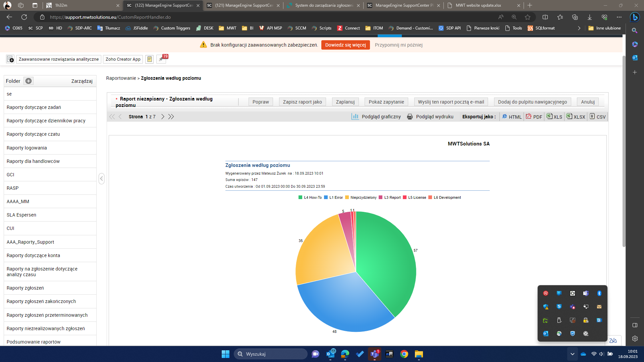
Task: Switch to MWT website update.xlsx tab
Action: point(478,5)
